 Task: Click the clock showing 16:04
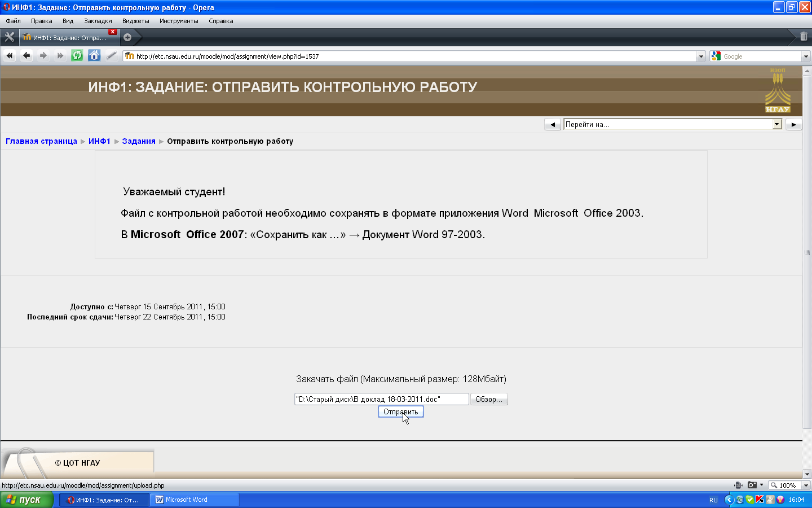(x=796, y=500)
